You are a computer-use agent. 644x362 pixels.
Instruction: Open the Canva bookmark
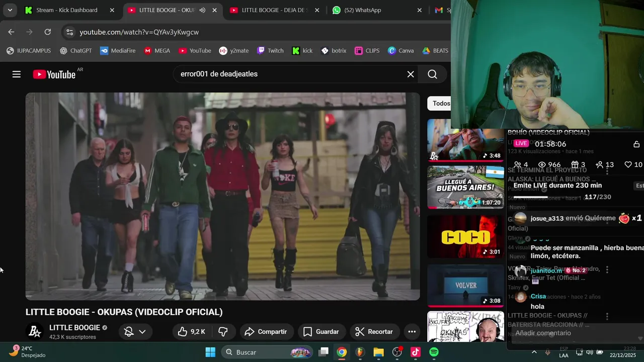[x=401, y=50]
